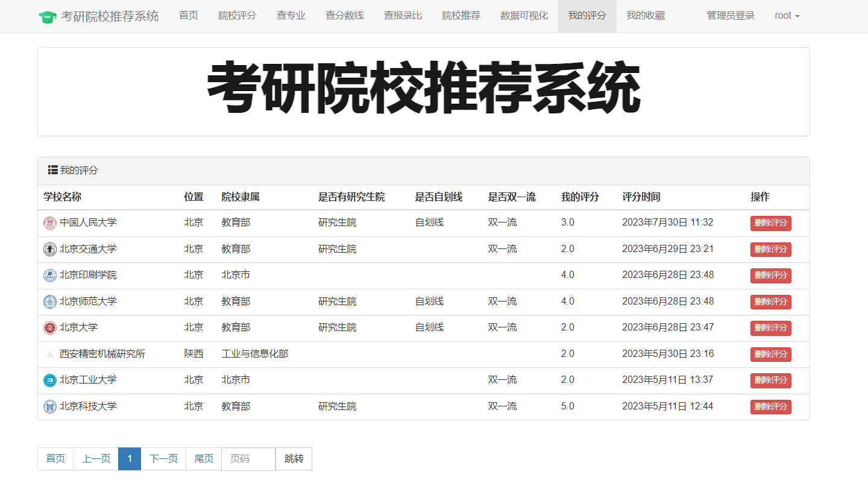This screenshot has height=480, width=868.
Task: Click the large 考研院校推荐系统 banner title
Action: [423, 89]
